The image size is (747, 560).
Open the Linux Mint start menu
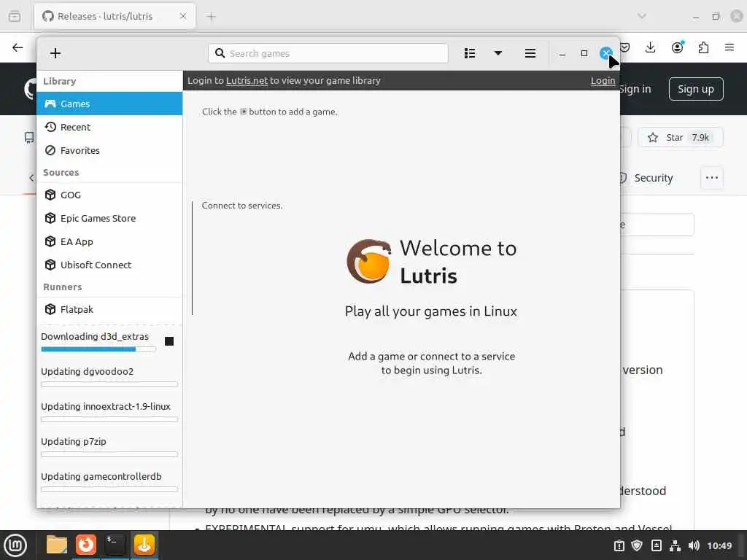(x=15, y=545)
